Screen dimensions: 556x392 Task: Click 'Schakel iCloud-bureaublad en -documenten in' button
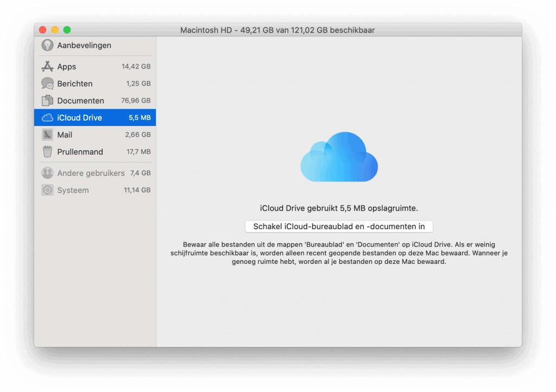pyautogui.click(x=339, y=226)
